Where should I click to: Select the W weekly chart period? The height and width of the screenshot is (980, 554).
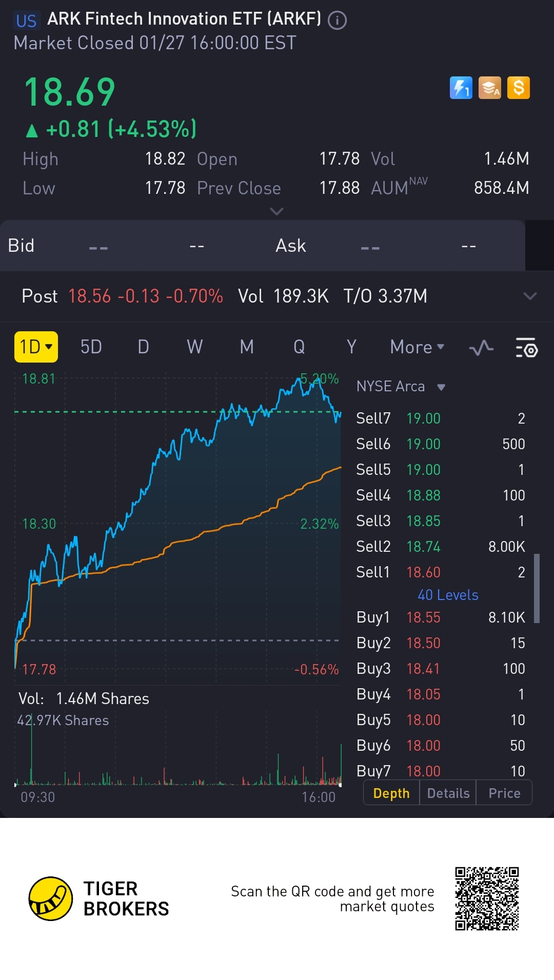[x=194, y=347]
